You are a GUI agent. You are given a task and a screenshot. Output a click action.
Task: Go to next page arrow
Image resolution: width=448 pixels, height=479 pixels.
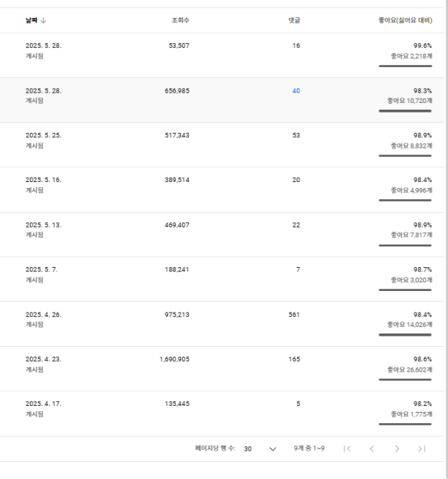coord(397,448)
